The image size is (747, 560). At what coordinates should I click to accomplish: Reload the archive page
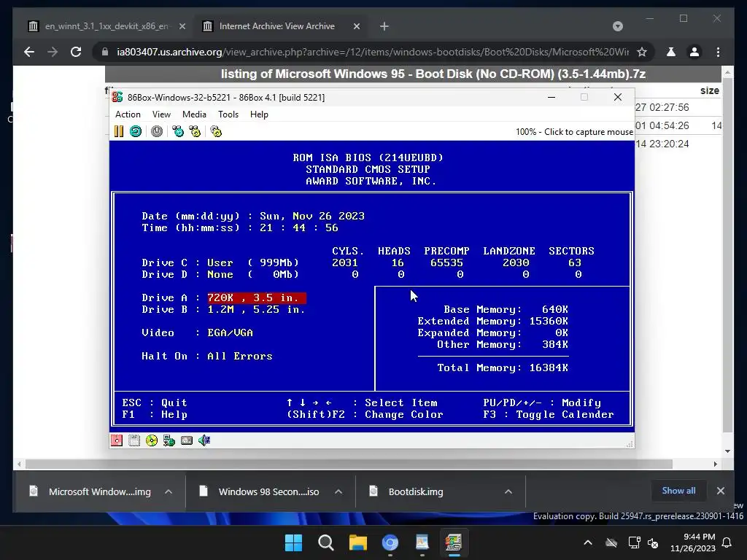click(76, 52)
